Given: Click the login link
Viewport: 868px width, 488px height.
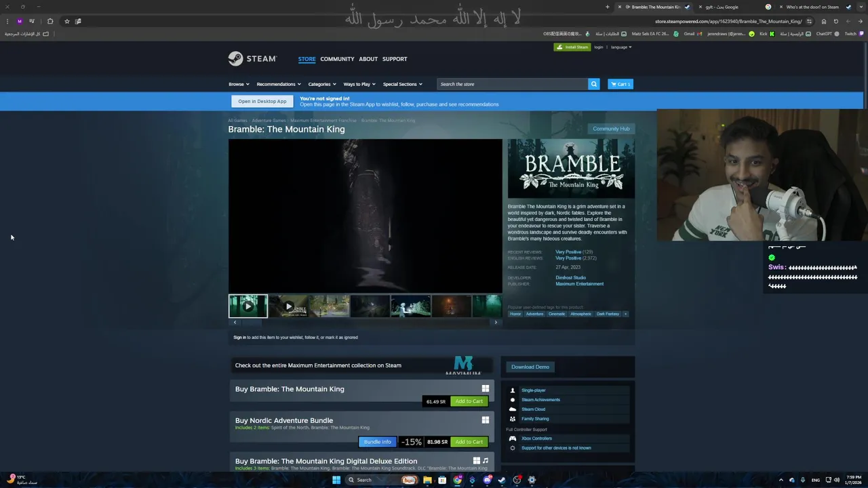Looking at the screenshot, I should 599,47.
